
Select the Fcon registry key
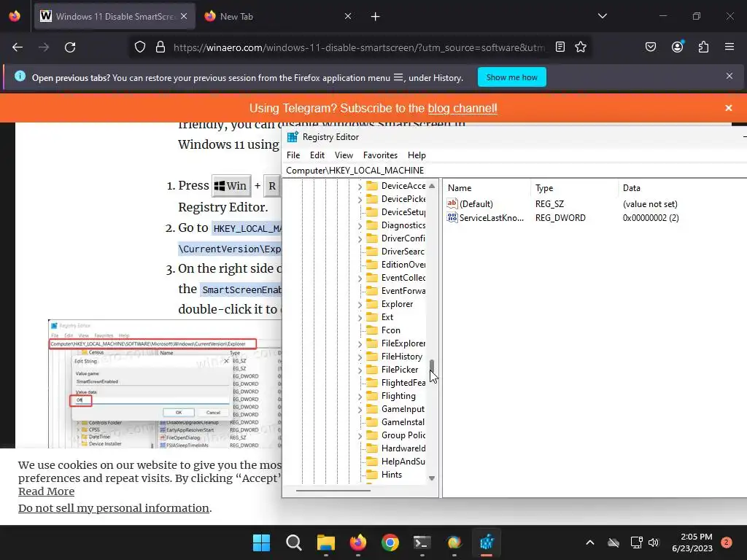[391, 330]
